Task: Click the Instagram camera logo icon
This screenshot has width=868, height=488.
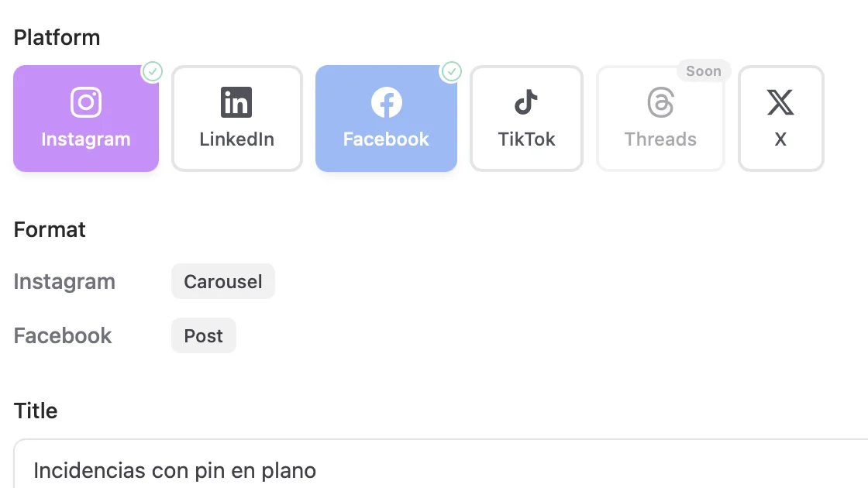Action: pos(86,102)
